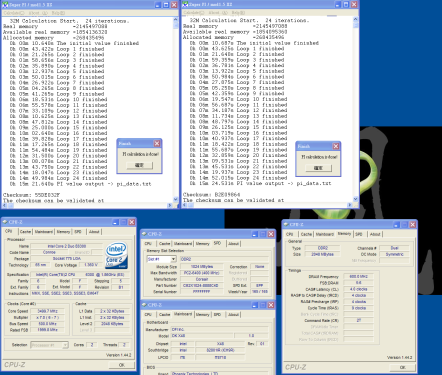
Task: Select CPU tab in CPU-Z SPD window
Action: [x=148, y=244]
